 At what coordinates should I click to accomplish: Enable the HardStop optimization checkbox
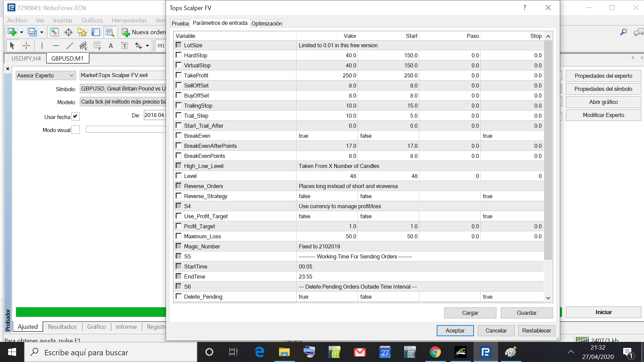(x=179, y=55)
